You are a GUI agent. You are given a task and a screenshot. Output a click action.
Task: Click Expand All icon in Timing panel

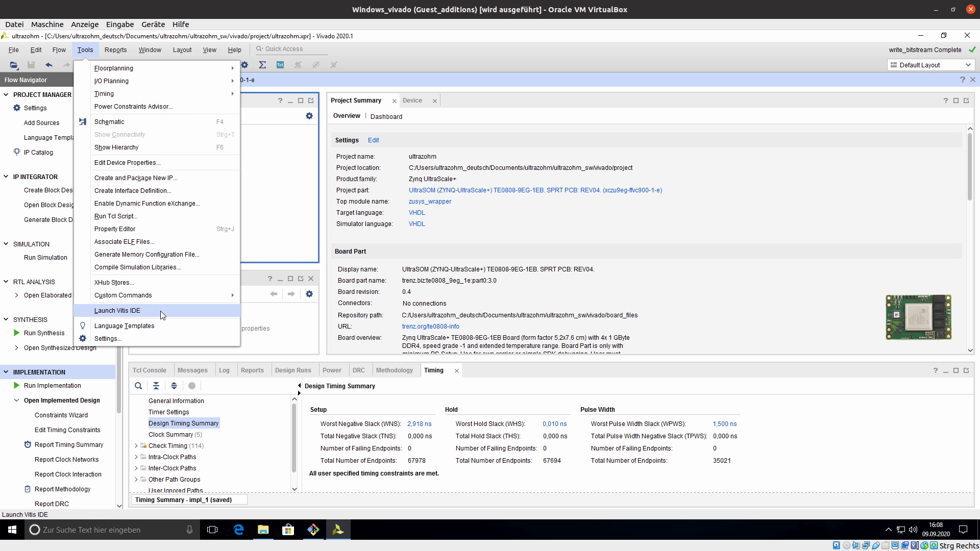pyautogui.click(x=174, y=386)
